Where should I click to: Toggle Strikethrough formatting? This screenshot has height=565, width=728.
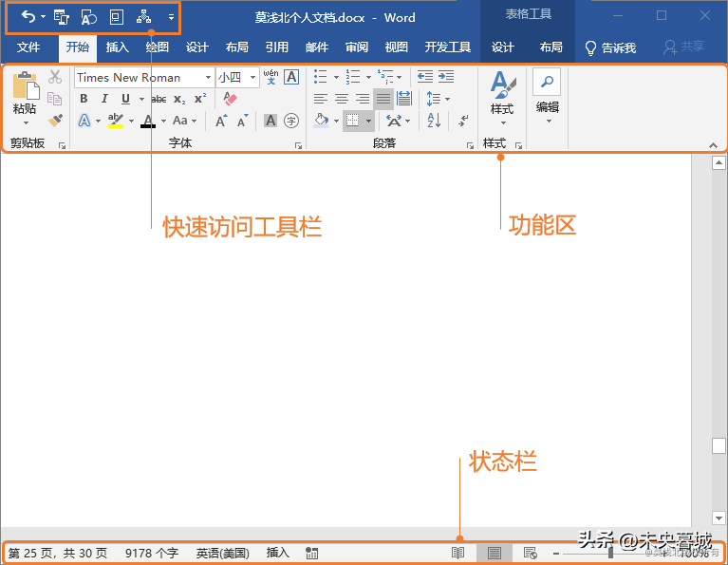coord(159,99)
